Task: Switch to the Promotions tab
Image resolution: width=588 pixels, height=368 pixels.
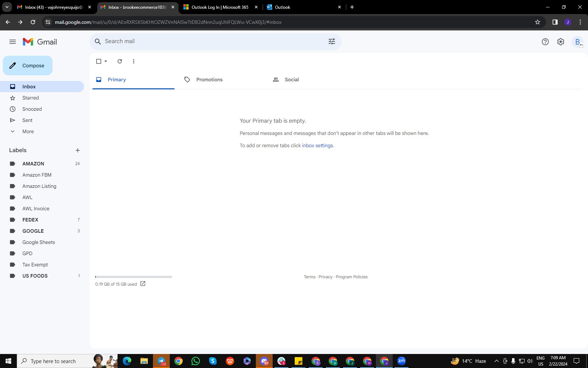Action: click(x=222, y=80)
